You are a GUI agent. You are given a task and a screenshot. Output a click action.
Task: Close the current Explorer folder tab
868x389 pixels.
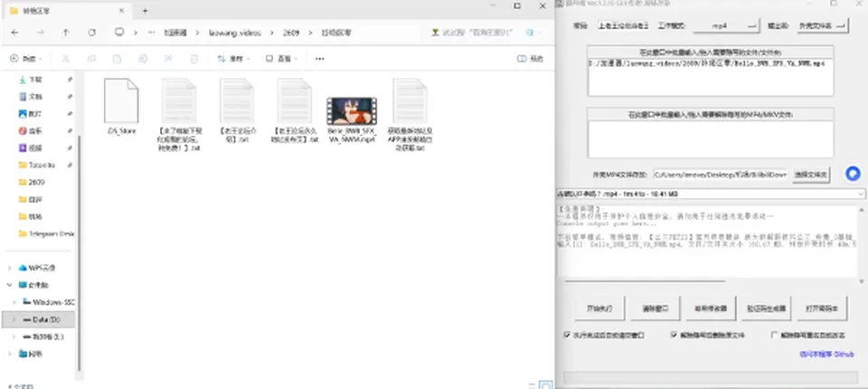(121, 11)
